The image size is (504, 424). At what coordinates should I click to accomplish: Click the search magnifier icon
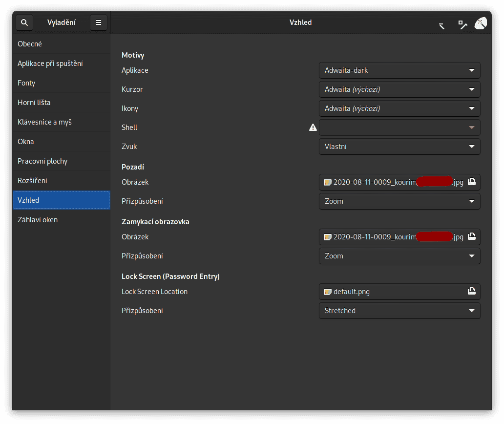pos(24,22)
